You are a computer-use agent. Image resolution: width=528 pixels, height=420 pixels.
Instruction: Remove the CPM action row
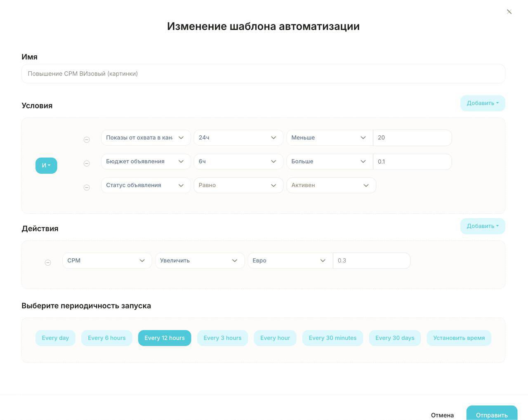[x=48, y=262]
